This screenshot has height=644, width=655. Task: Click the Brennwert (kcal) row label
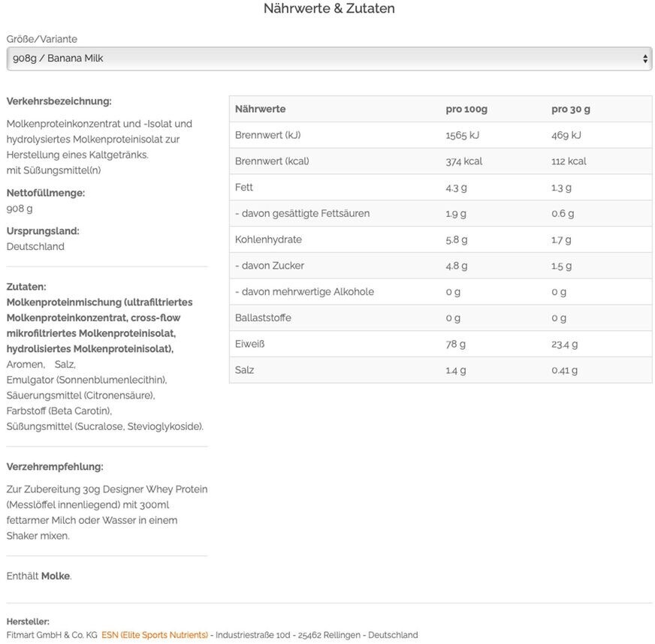pyautogui.click(x=272, y=161)
